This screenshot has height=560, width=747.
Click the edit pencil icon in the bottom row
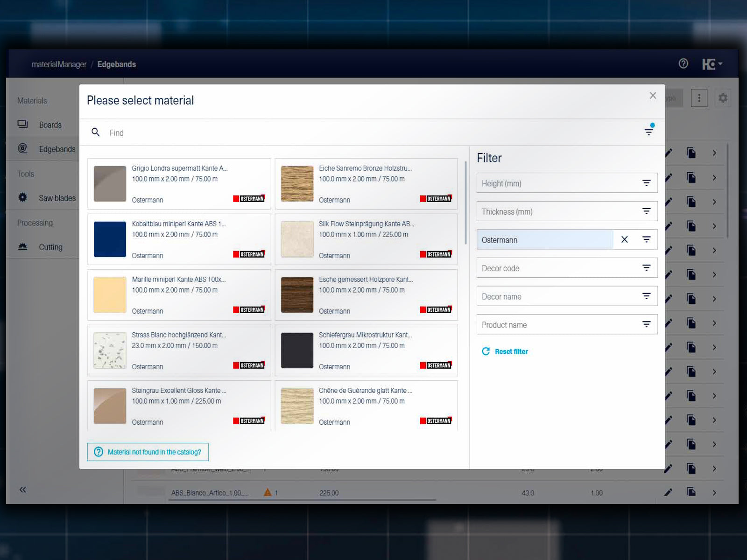click(x=668, y=492)
